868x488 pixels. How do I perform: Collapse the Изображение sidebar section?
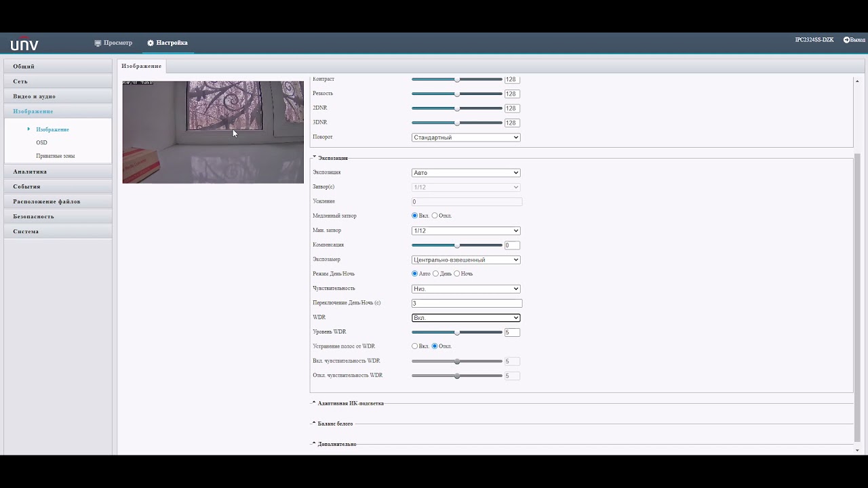58,111
